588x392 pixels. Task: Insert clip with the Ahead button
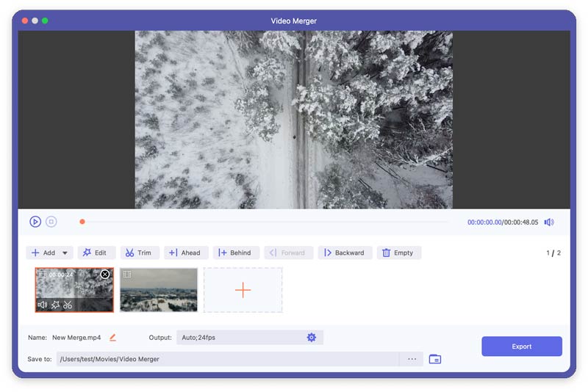click(184, 253)
